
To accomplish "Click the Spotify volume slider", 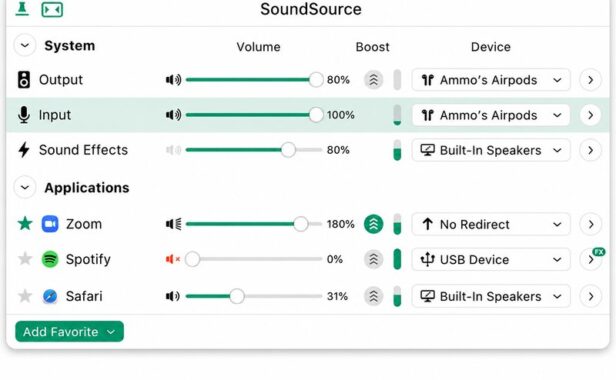I will click(254, 259).
